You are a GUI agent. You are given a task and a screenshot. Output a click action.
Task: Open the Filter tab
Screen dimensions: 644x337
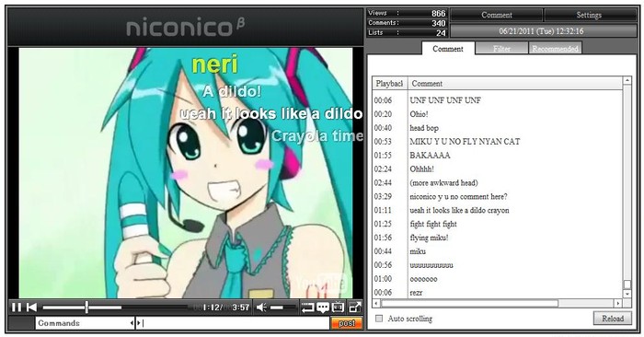tap(501, 49)
